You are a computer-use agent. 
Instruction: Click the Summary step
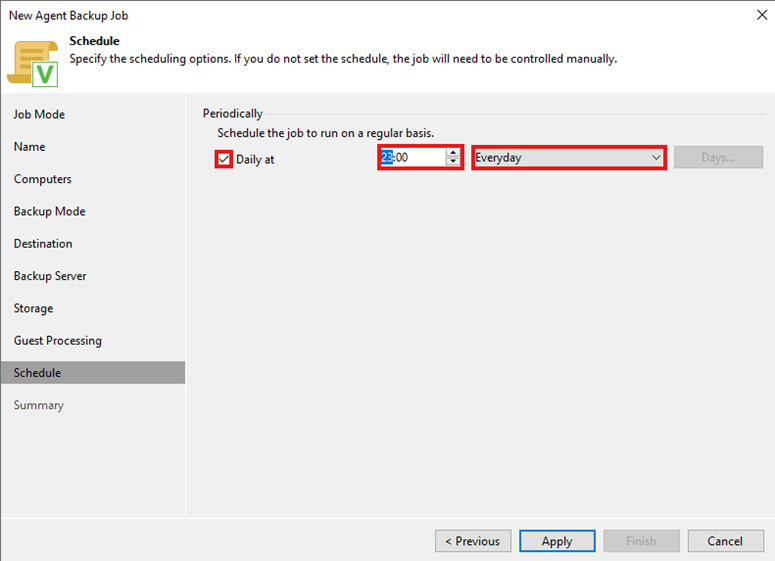click(39, 405)
